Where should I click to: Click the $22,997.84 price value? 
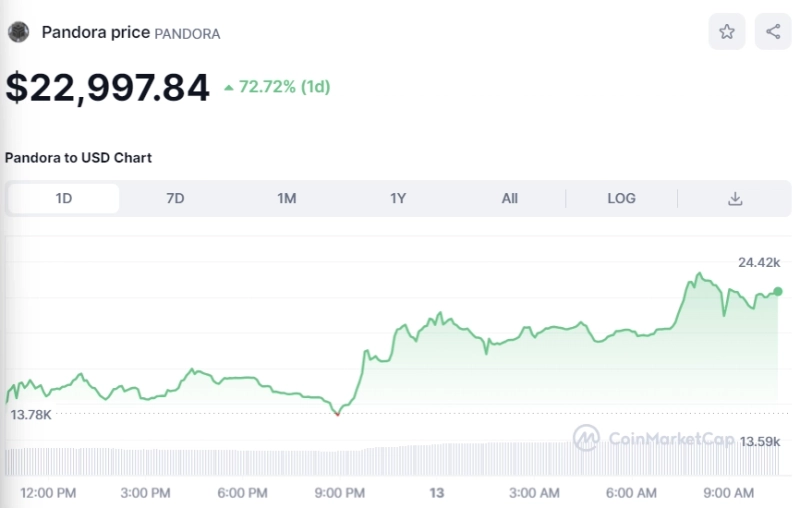click(x=108, y=87)
